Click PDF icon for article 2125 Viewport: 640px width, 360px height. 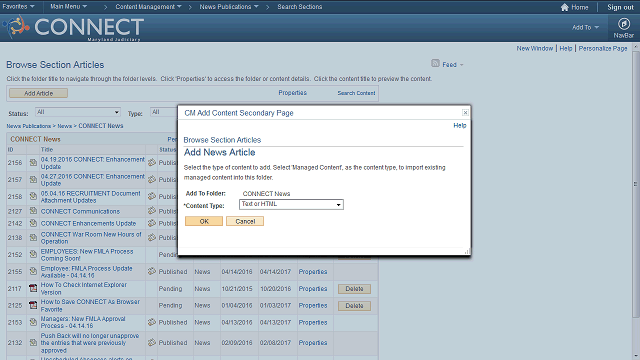[x=33, y=305]
